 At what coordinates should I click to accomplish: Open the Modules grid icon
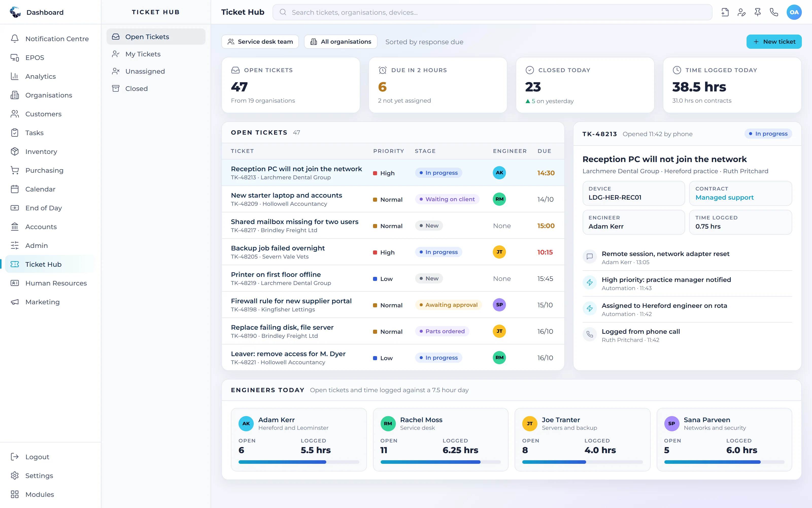(15, 495)
